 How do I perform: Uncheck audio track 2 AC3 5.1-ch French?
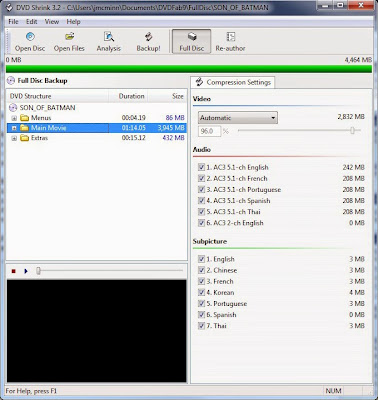pyautogui.click(x=201, y=178)
